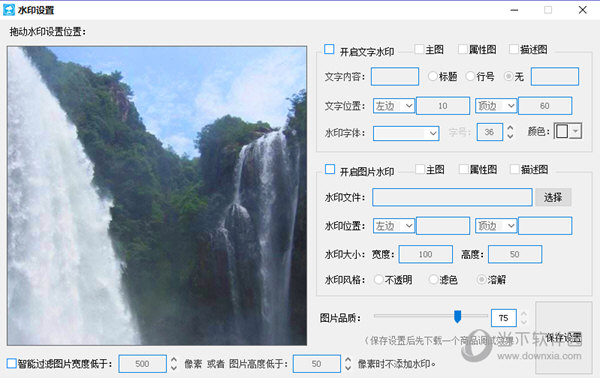Decrease 字号 with the down arrow
This screenshot has height=378, width=600.
point(510,136)
